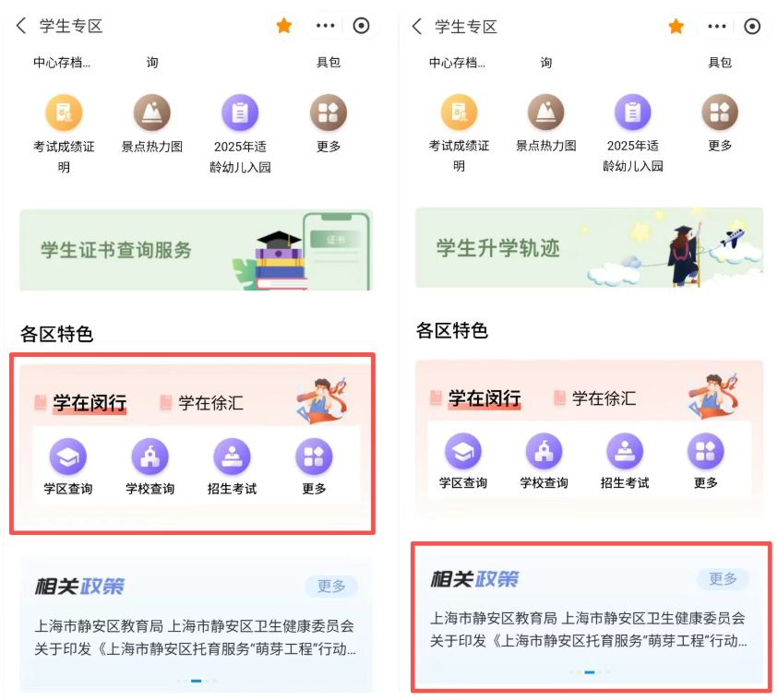
Task: Tap 更多 button in left 相关政策 card
Action: point(331,587)
